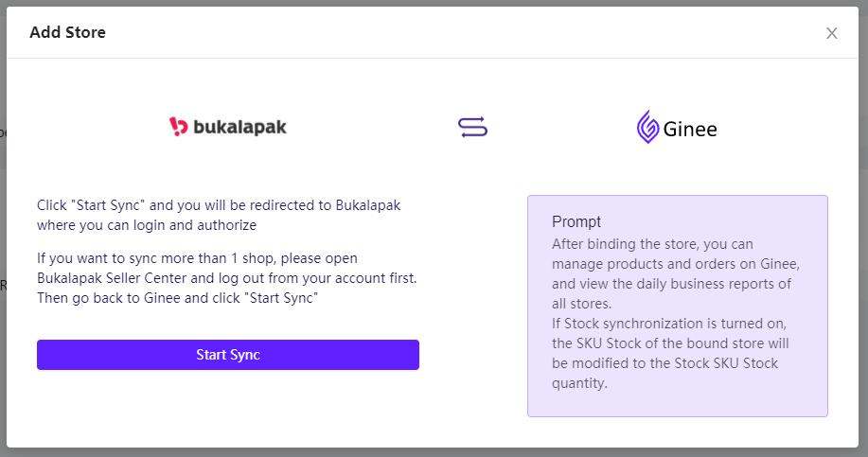Image resolution: width=868 pixels, height=457 pixels.
Task: Click the Start Sync button
Action: click(228, 355)
